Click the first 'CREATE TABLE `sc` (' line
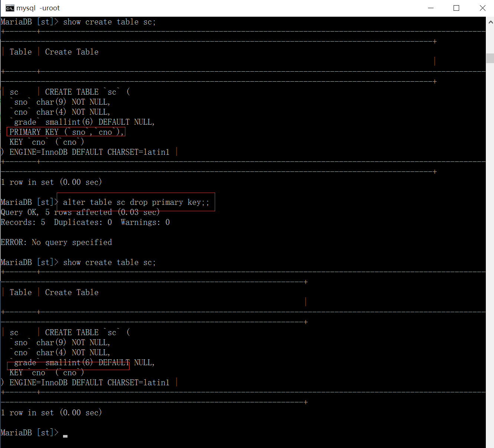The width and height of the screenshot is (494, 448). pyautogui.click(x=88, y=92)
